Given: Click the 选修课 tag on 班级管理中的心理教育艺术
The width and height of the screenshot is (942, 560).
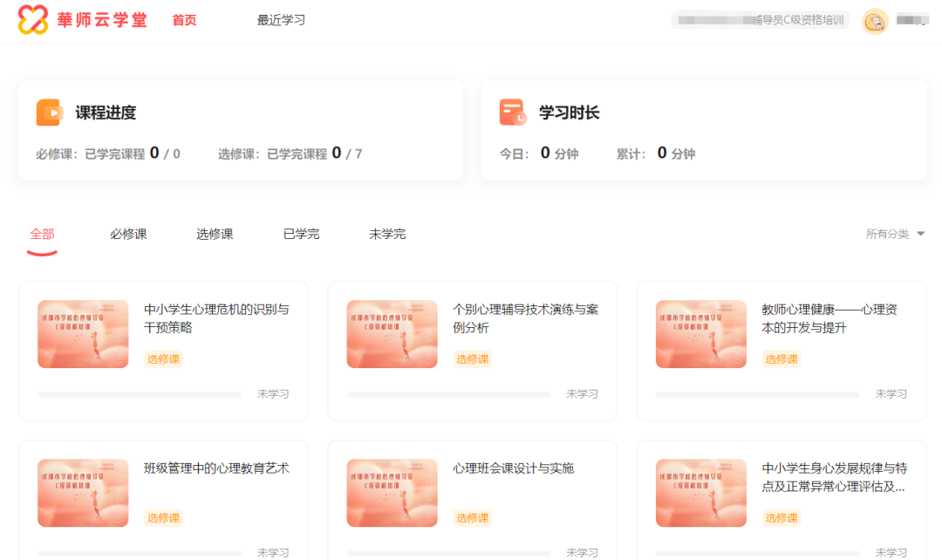Looking at the screenshot, I should pyautogui.click(x=162, y=517).
